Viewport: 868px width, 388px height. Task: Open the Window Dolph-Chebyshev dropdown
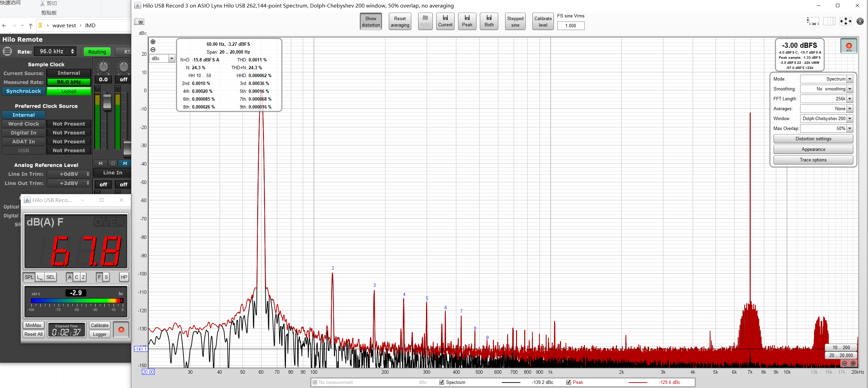[x=826, y=118]
